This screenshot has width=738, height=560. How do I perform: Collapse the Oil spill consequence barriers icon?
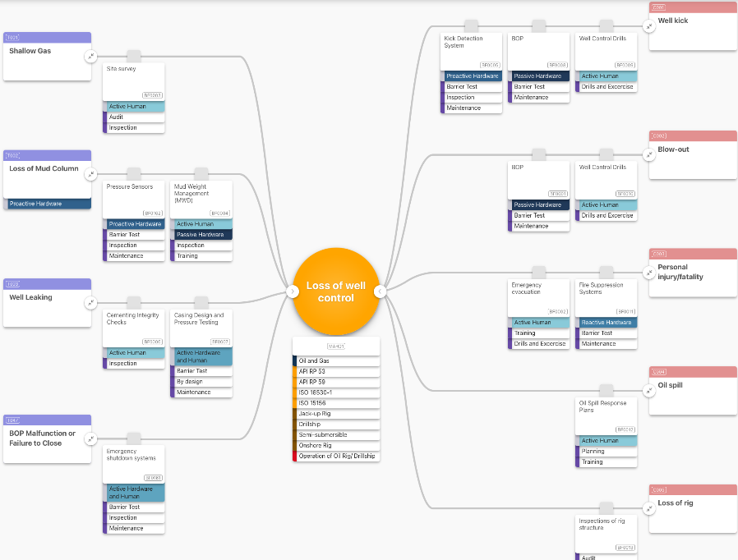pyautogui.click(x=649, y=391)
